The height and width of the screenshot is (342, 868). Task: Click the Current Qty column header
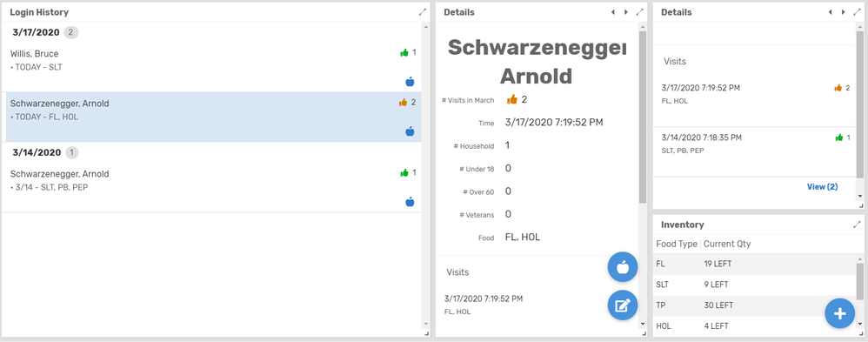(727, 244)
